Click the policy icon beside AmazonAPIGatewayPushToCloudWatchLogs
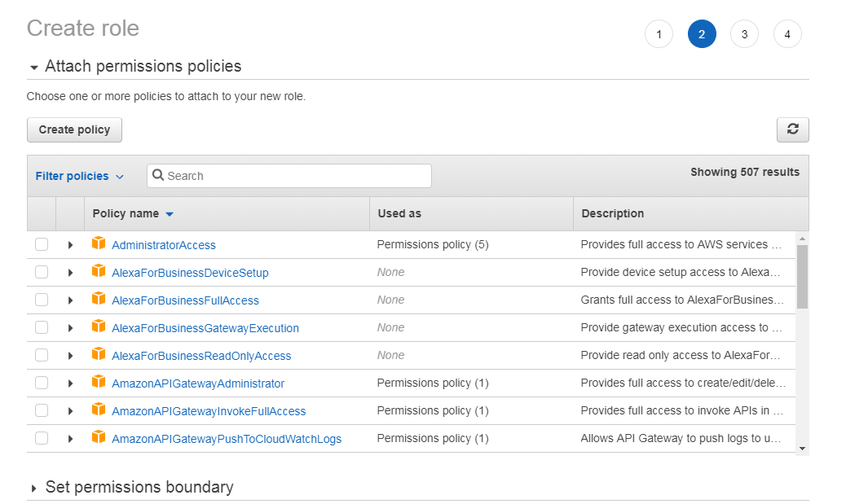 pyautogui.click(x=99, y=437)
